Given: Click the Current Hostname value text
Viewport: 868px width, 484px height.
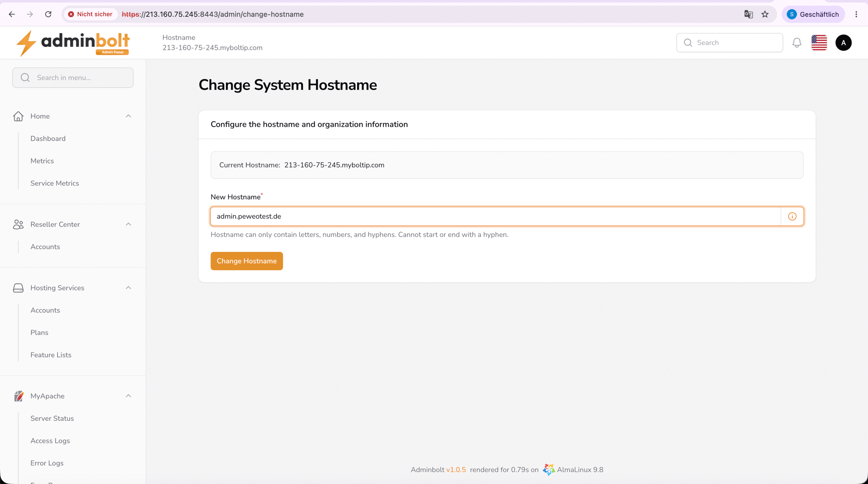Looking at the screenshot, I should click(334, 165).
